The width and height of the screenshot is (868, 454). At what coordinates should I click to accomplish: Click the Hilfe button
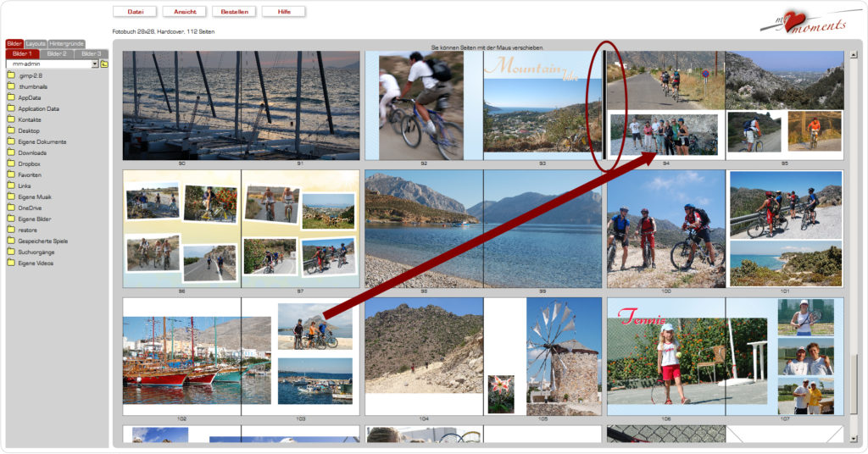(x=284, y=12)
